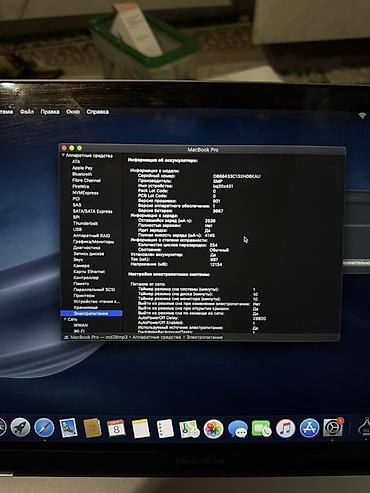Click the voltage value 12134
Viewport: 370px width, 493px height.
216,264
